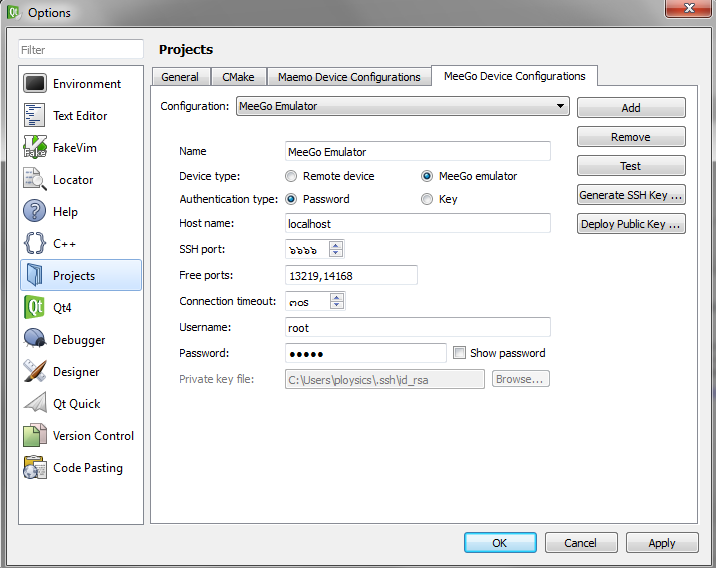Image resolution: width=716 pixels, height=568 pixels.
Task: Click the Password field
Action: pyautogui.click(x=366, y=353)
